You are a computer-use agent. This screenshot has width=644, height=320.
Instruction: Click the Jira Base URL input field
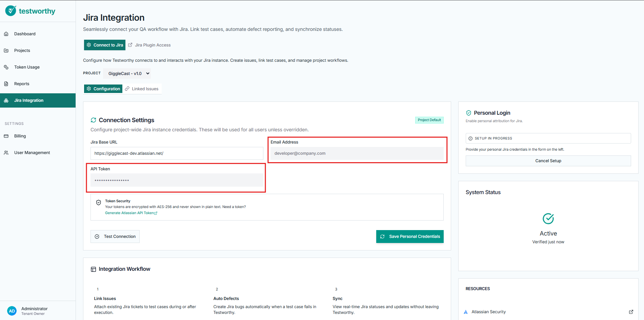[177, 153]
